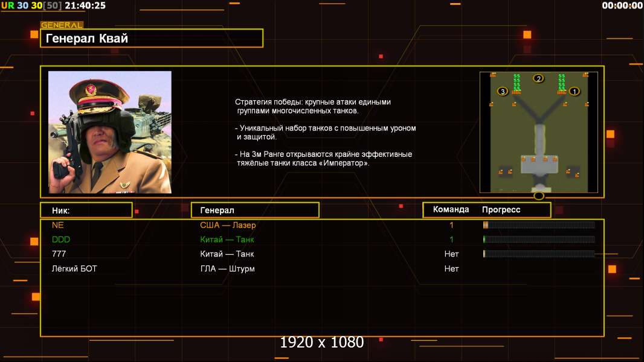The height and width of the screenshot is (362, 644).
Task: Click team 'Нет' for player 777
Action: coord(451,254)
